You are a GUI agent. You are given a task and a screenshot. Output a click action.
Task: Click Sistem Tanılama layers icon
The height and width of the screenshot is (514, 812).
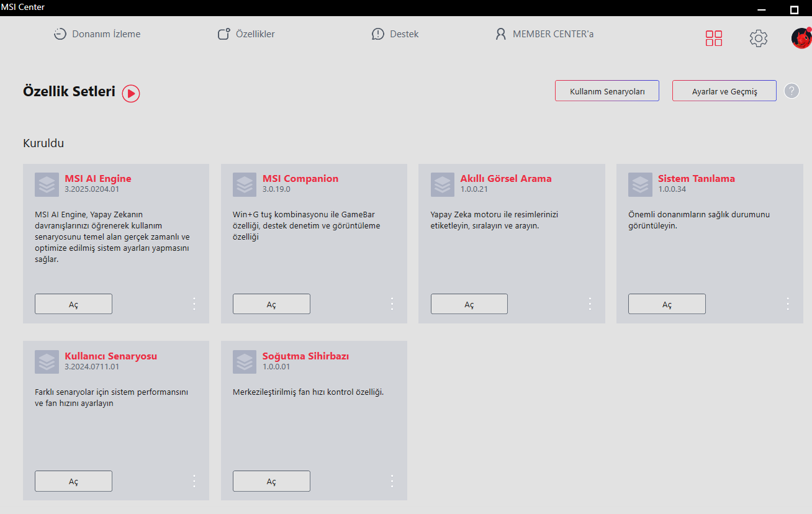coord(640,184)
